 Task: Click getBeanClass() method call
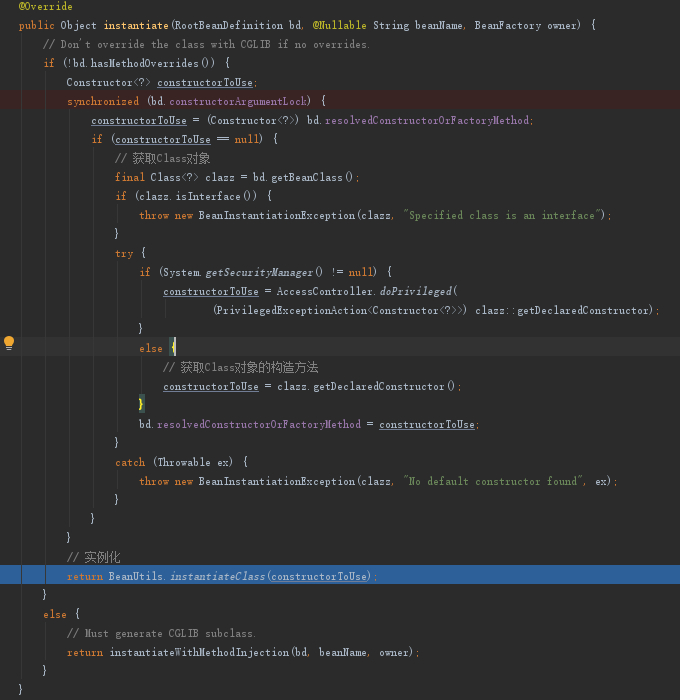click(312, 178)
